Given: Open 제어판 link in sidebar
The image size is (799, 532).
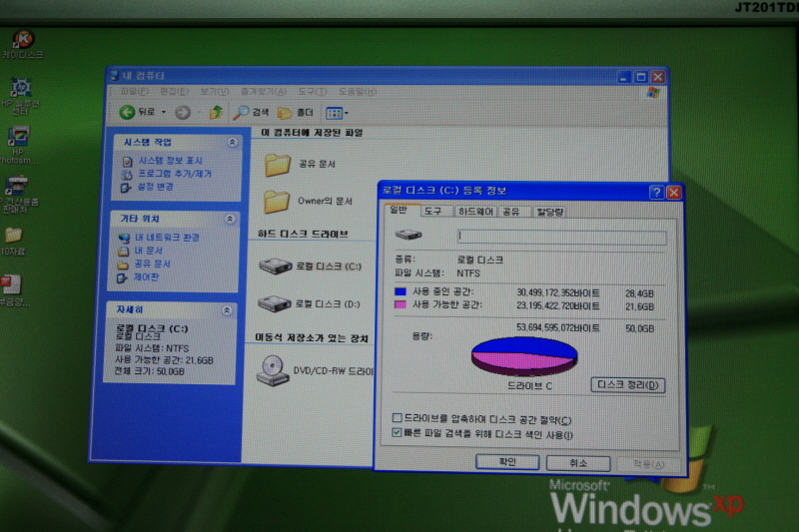Looking at the screenshot, I should (x=146, y=276).
